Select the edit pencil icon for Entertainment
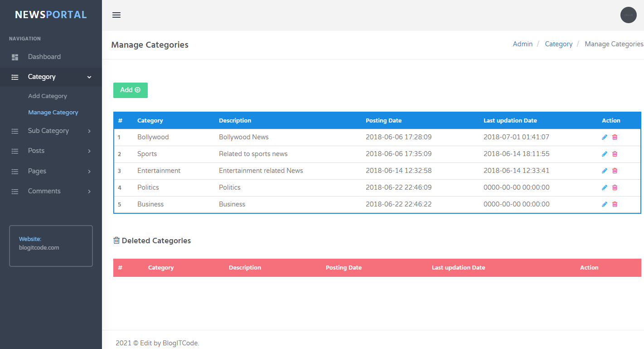This screenshot has width=644, height=349. click(x=604, y=170)
